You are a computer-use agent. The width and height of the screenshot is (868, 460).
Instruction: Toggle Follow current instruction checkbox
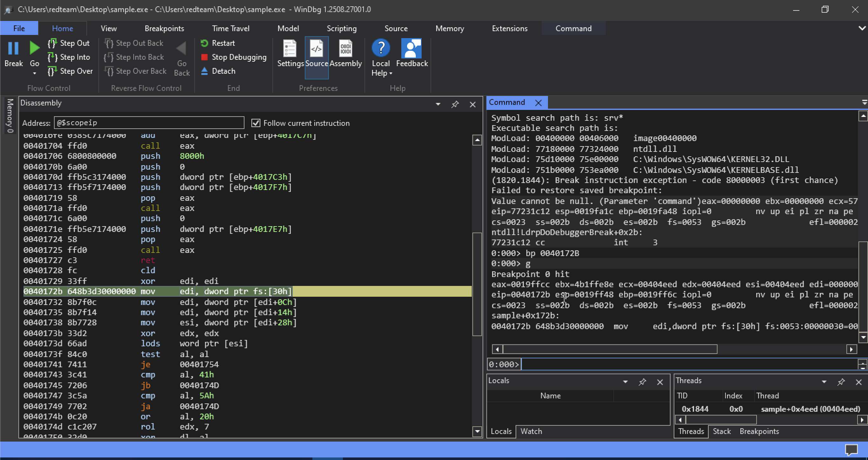tap(256, 123)
